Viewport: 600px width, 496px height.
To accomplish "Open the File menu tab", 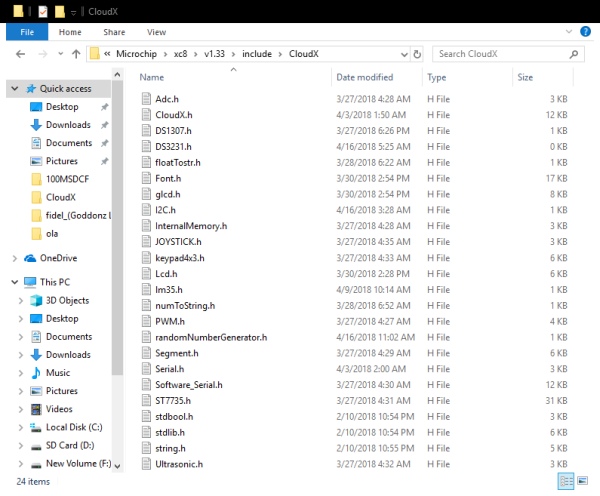I will pyautogui.click(x=27, y=32).
